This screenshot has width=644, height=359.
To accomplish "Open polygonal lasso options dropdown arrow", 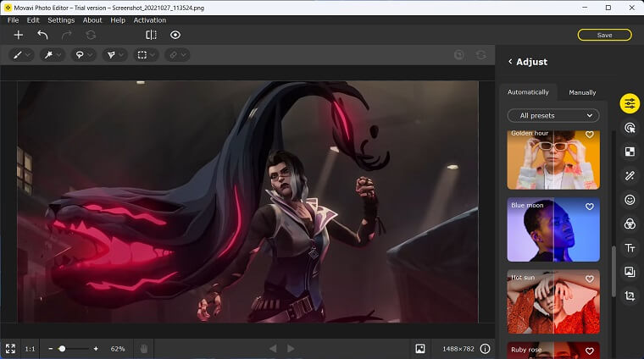I will click(121, 55).
